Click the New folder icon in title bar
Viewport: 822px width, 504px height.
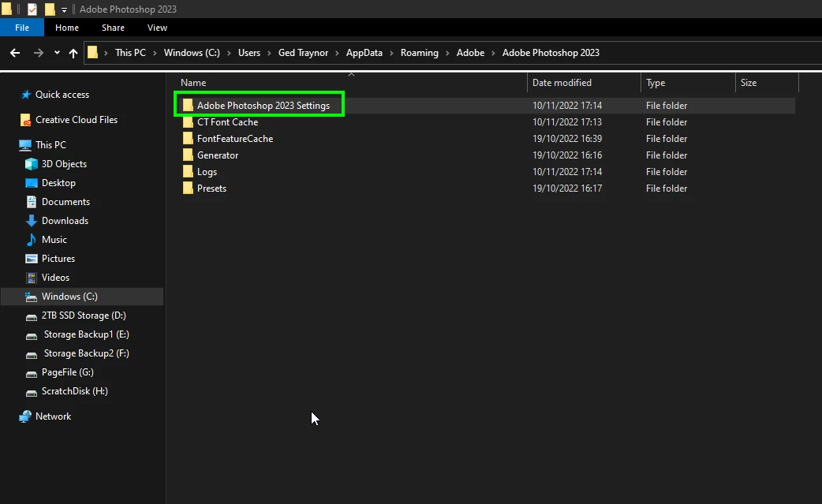50,9
